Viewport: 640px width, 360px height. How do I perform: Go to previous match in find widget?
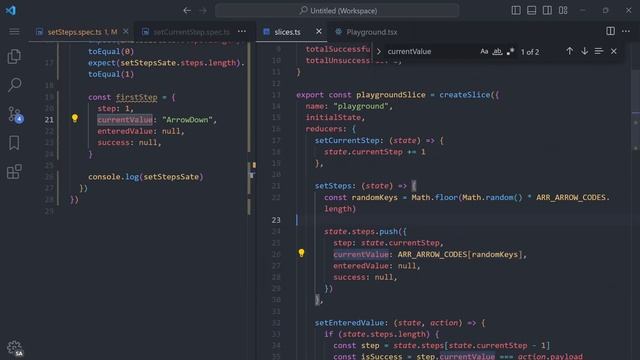pos(569,51)
